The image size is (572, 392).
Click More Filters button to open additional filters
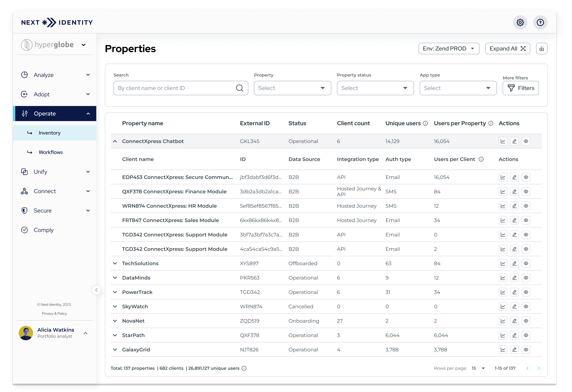(x=520, y=88)
